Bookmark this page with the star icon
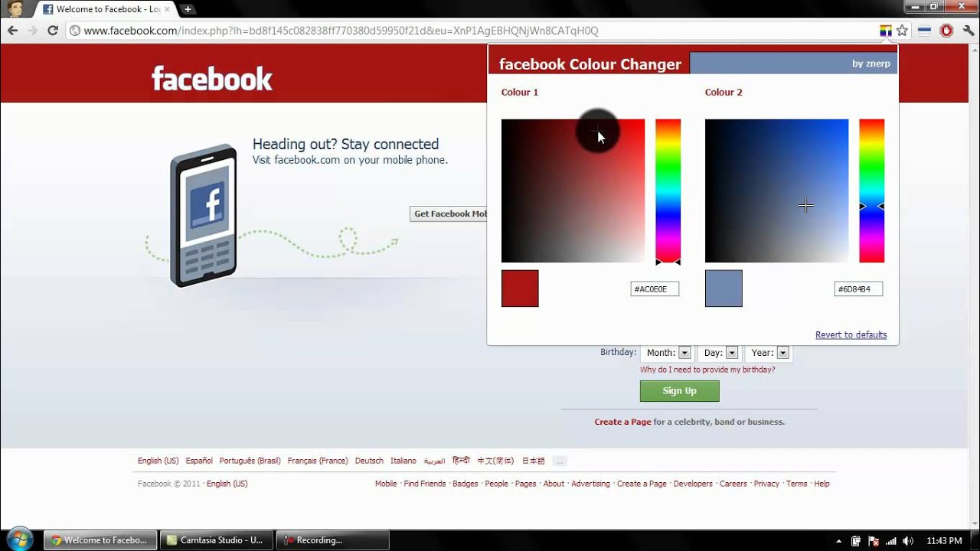Image resolution: width=980 pixels, height=551 pixels. [902, 31]
